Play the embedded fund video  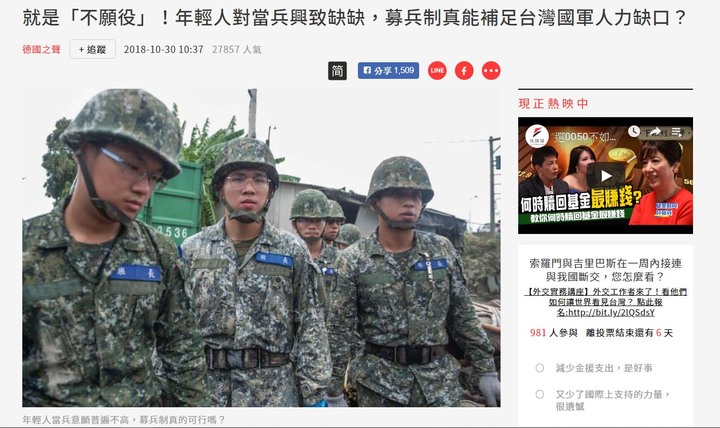[x=606, y=175]
